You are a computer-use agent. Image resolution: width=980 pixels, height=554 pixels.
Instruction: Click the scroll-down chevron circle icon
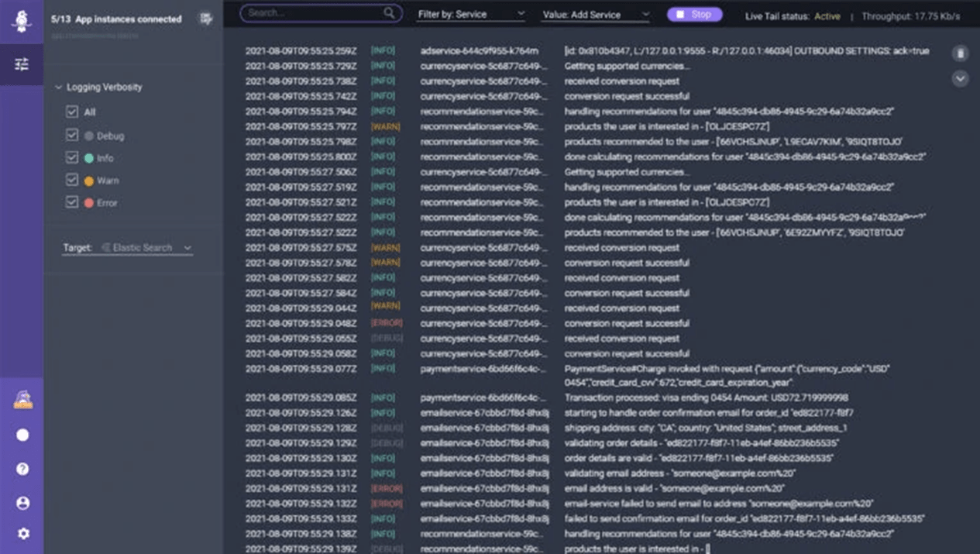coord(960,78)
